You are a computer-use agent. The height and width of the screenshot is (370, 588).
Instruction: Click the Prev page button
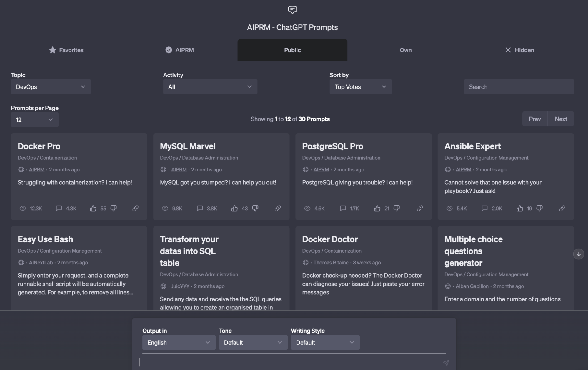tap(535, 119)
